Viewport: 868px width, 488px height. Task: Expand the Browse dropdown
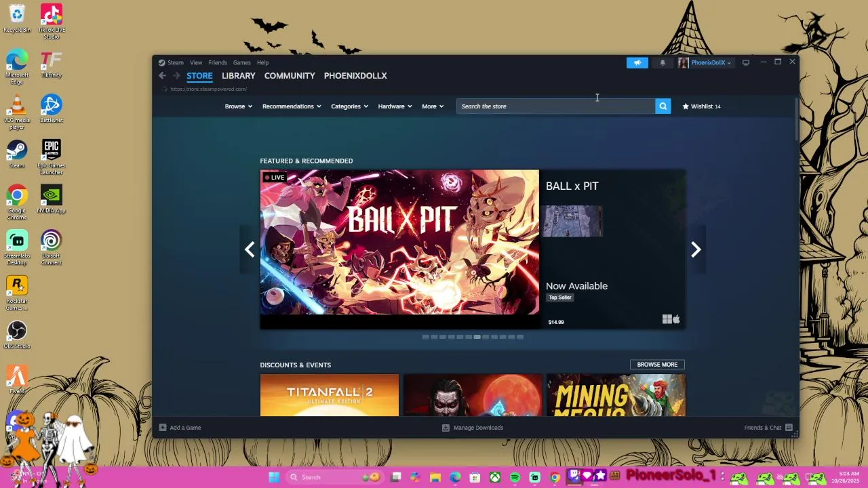pos(238,106)
